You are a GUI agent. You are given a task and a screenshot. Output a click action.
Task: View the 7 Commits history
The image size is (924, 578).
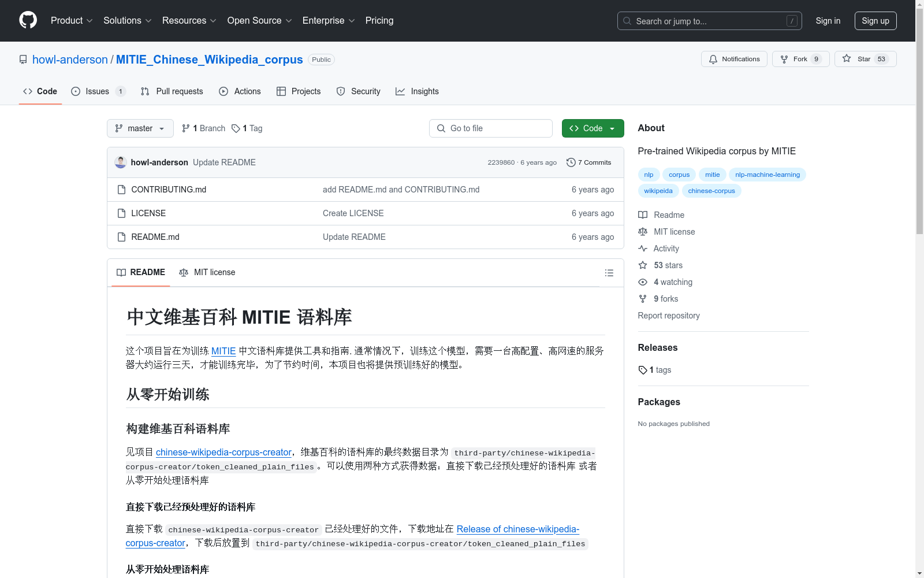click(x=589, y=162)
